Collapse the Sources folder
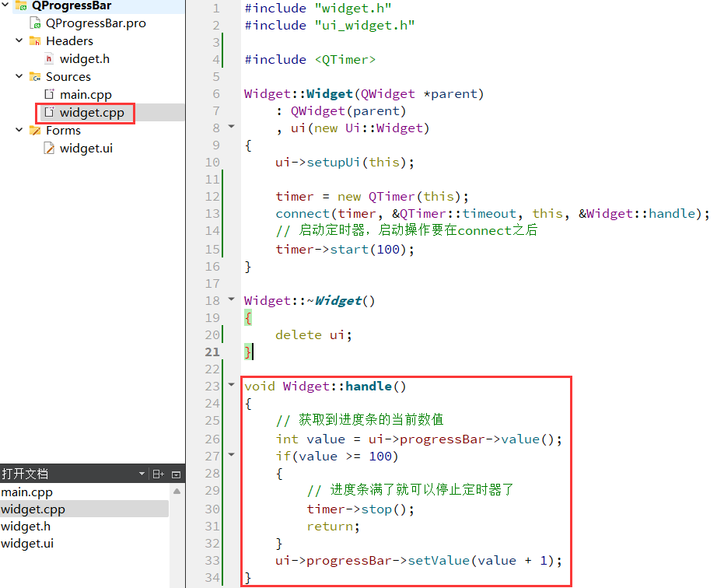 pos(19,76)
